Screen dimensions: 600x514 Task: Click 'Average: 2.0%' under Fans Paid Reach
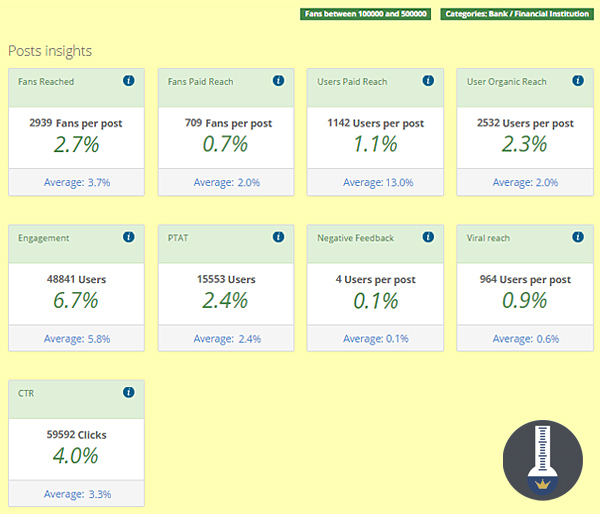[227, 183]
